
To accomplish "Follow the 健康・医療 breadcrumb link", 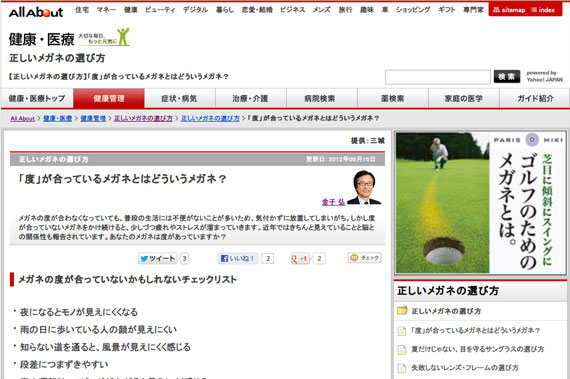I will [x=57, y=118].
